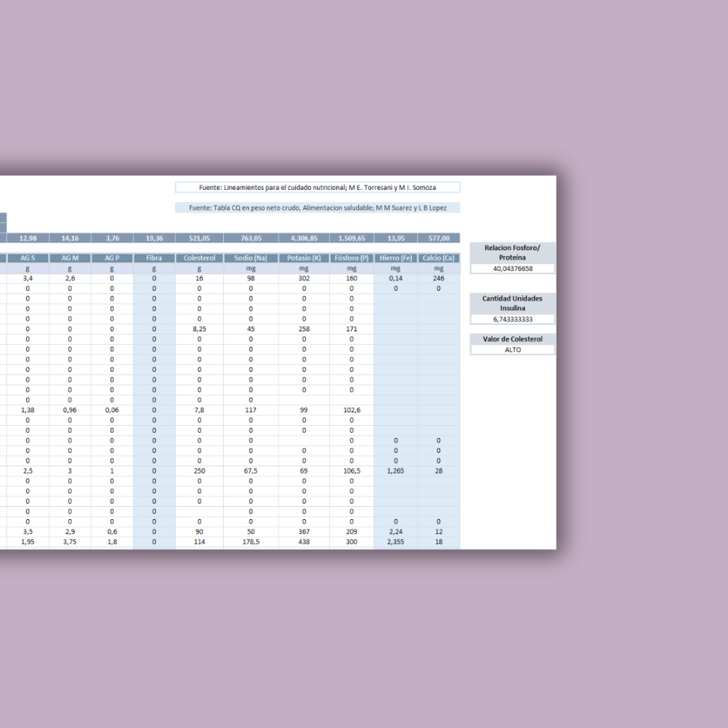
Task: Click the Fósforo (P) column header
Action: [x=351, y=258]
